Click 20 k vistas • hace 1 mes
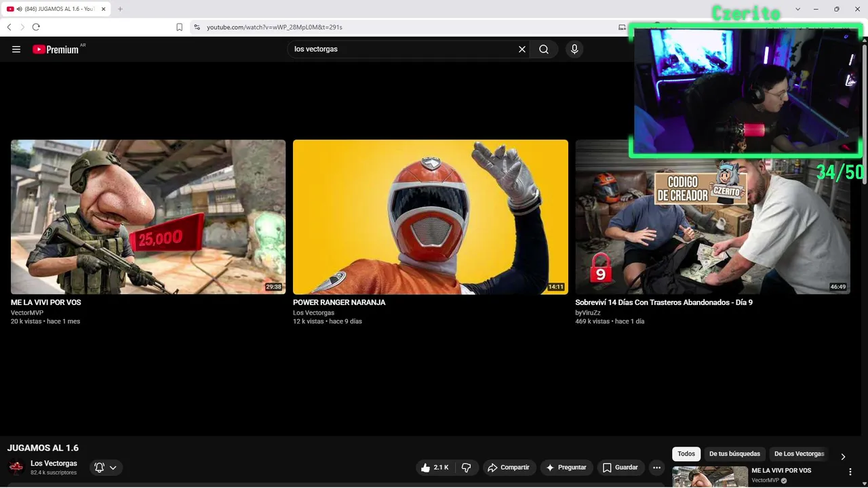This screenshot has width=868, height=488. [x=45, y=321]
